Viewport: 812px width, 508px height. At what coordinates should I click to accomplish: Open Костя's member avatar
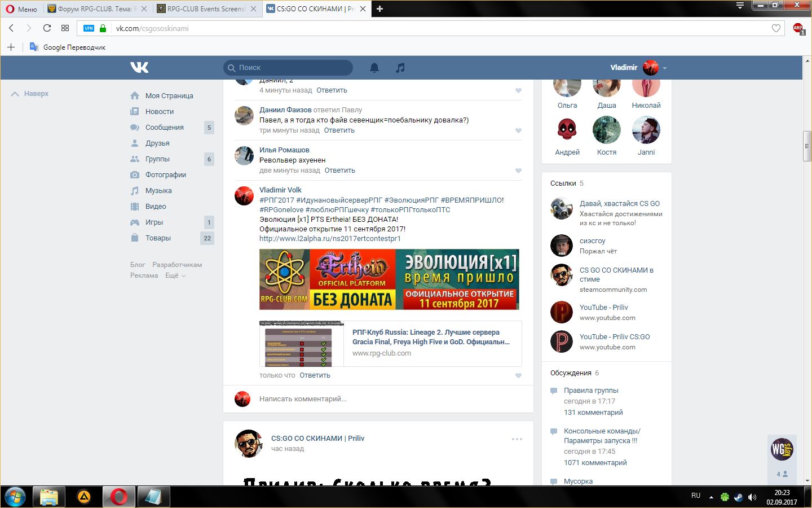[x=607, y=130]
